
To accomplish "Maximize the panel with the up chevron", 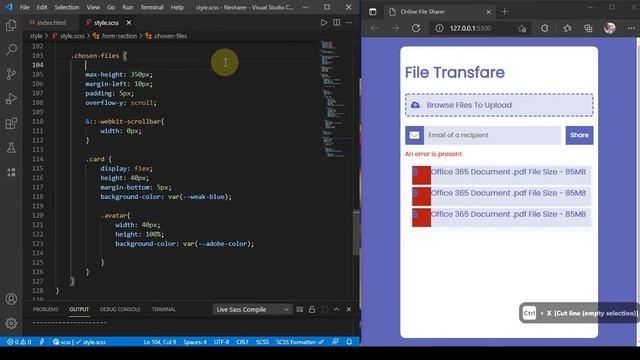I will [x=336, y=309].
